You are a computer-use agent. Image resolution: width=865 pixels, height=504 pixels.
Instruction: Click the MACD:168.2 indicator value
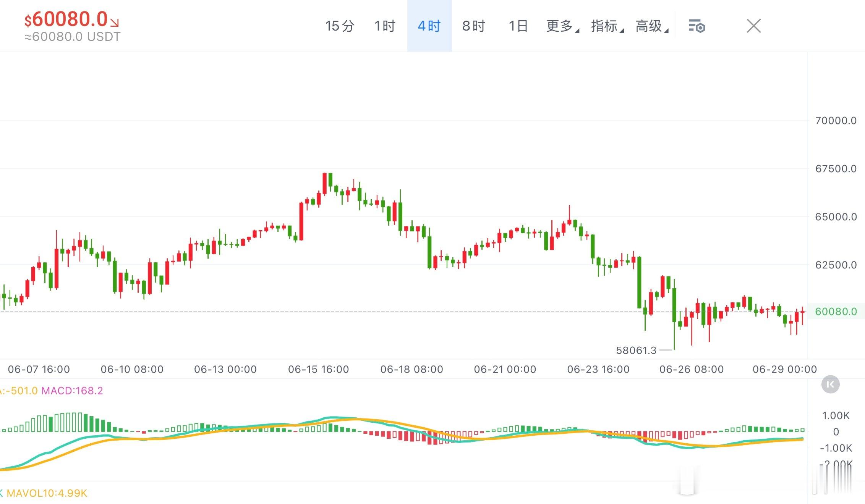tap(72, 391)
